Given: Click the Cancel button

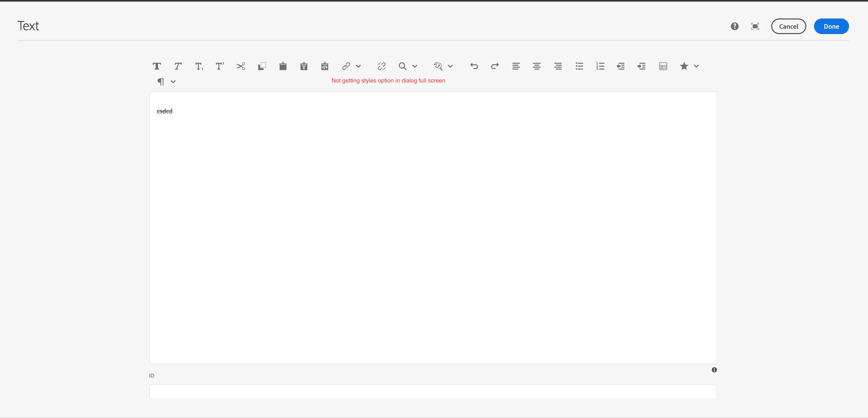Looking at the screenshot, I should pos(788,26).
